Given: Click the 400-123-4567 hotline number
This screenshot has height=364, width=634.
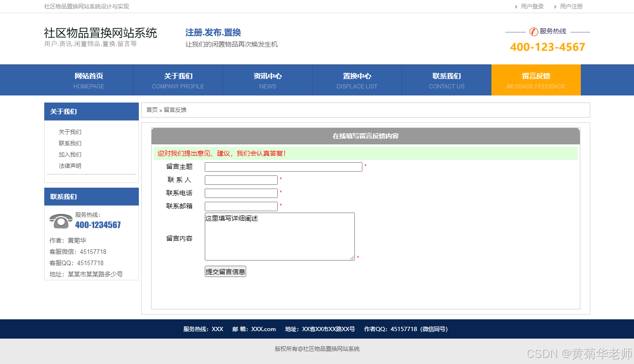Looking at the screenshot, I should [x=547, y=47].
